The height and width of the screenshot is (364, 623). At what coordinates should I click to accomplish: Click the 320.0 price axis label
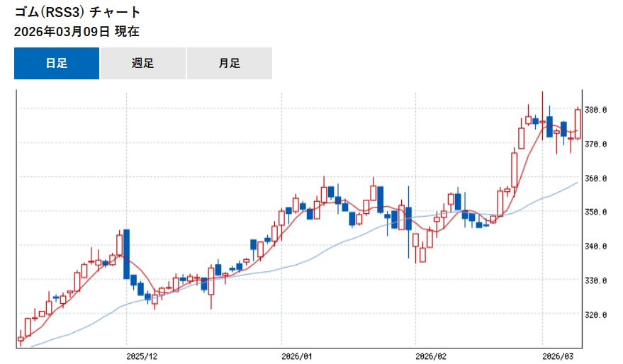596,315
